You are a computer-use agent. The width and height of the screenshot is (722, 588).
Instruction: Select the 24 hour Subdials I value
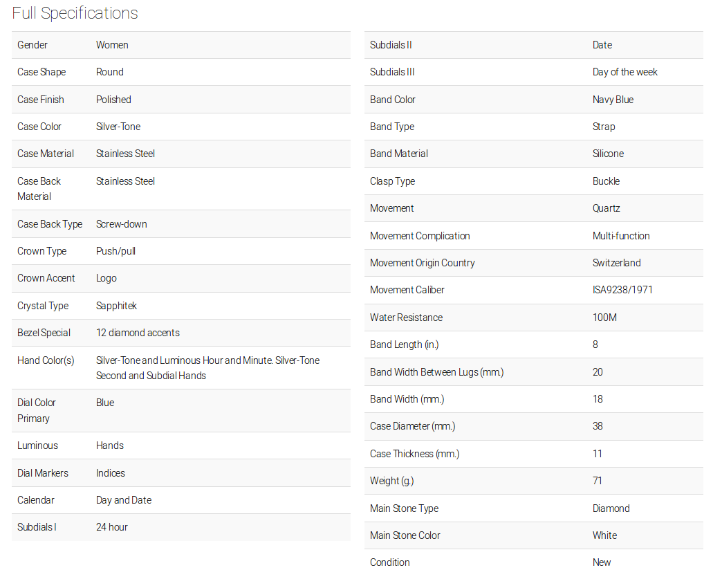tap(112, 527)
